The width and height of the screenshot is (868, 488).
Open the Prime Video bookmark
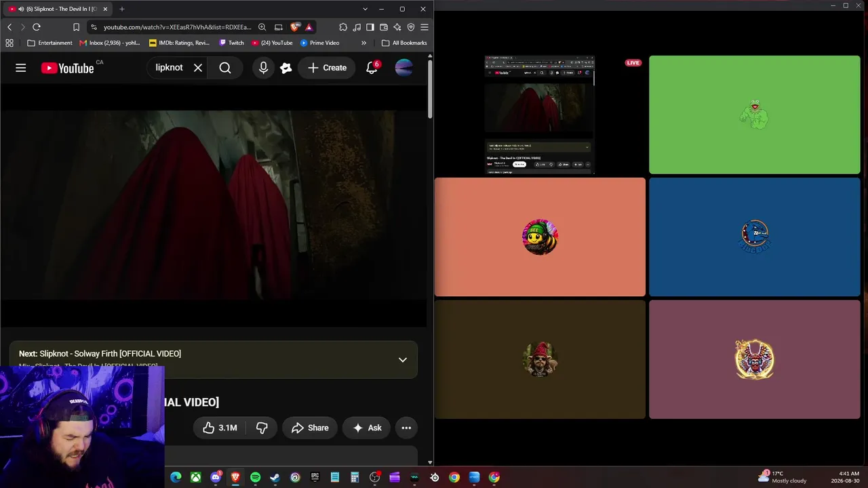coord(319,43)
